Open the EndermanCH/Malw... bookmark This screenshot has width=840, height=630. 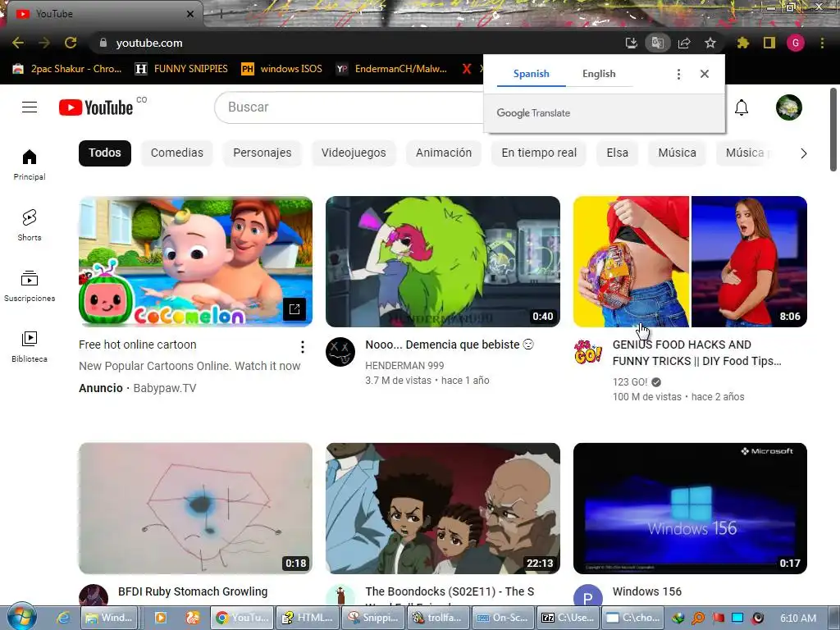pyautogui.click(x=392, y=69)
